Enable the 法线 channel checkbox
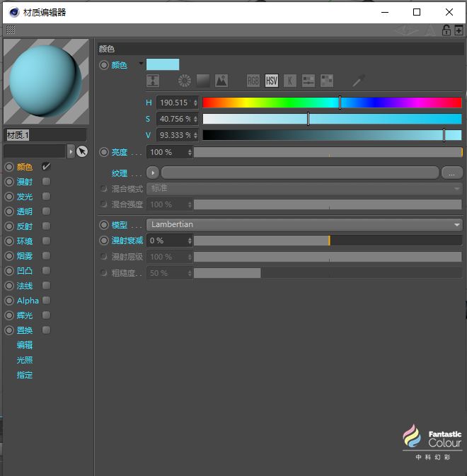The height and width of the screenshot is (476, 467). point(46,285)
